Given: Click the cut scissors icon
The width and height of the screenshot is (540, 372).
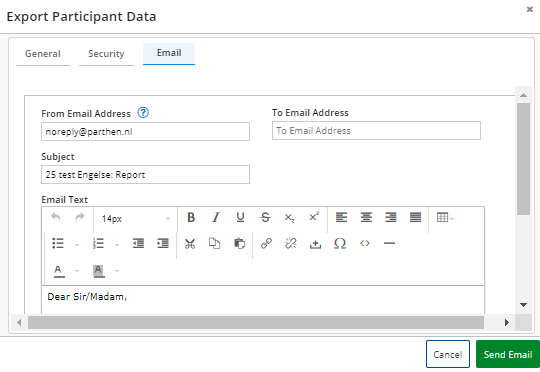Looking at the screenshot, I should 190,244.
